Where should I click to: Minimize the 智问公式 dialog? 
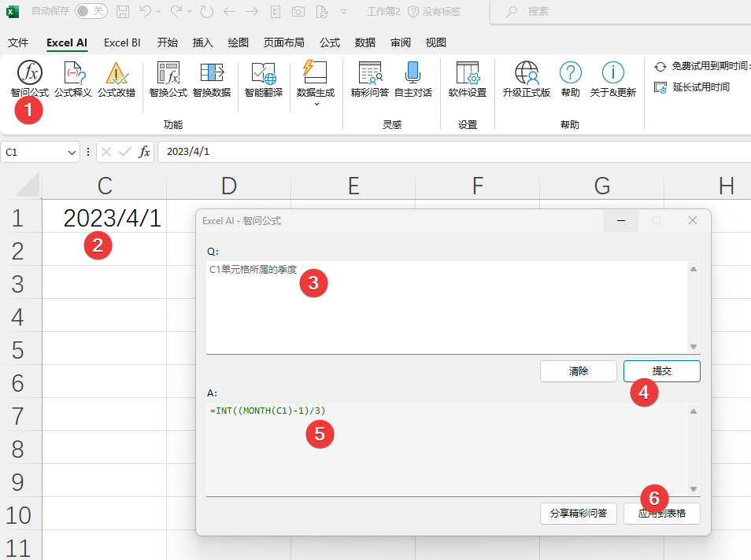tap(621, 221)
